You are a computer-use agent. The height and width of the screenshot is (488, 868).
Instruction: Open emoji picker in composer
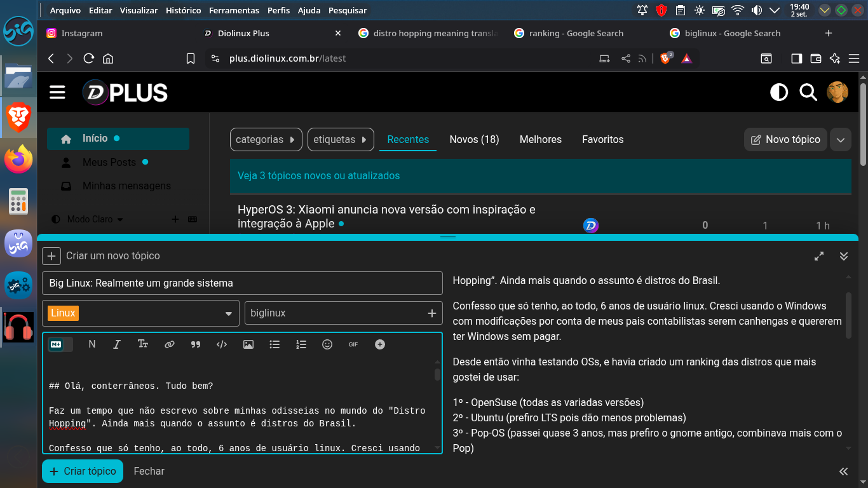point(327,344)
